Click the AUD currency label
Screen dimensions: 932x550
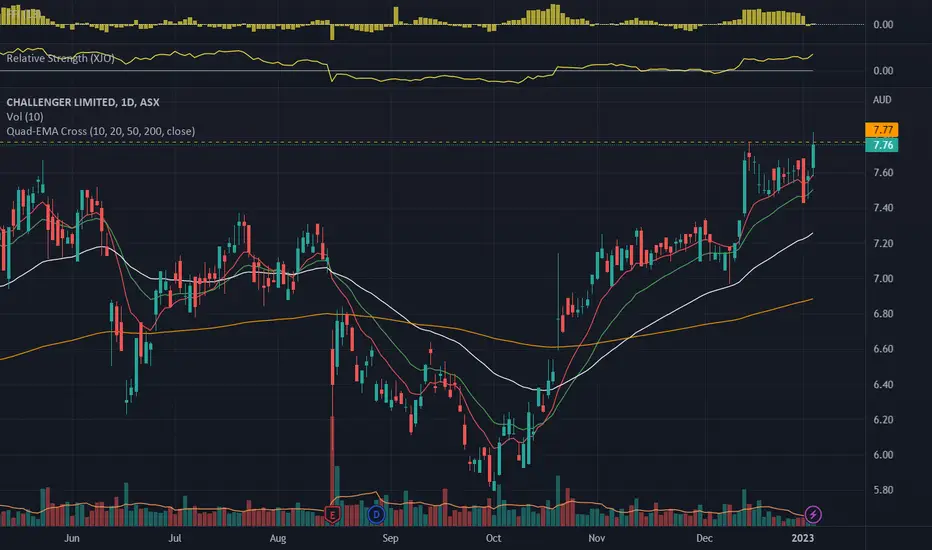click(882, 100)
